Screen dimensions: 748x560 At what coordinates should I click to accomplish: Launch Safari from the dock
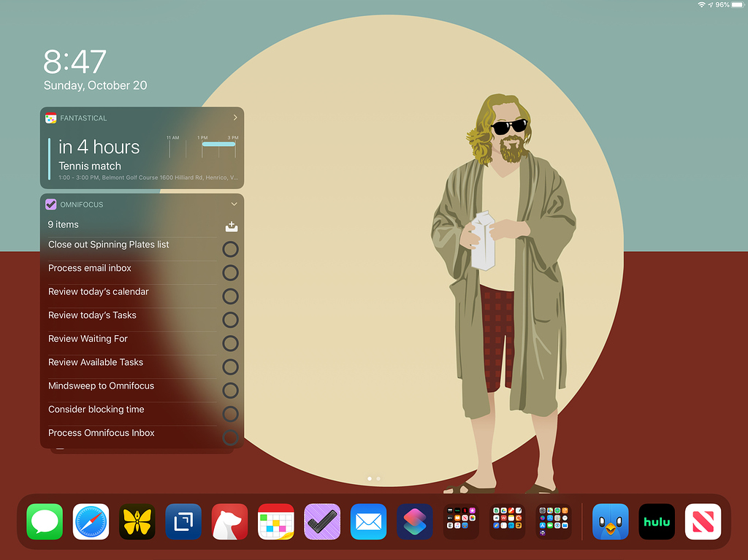tap(91, 521)
